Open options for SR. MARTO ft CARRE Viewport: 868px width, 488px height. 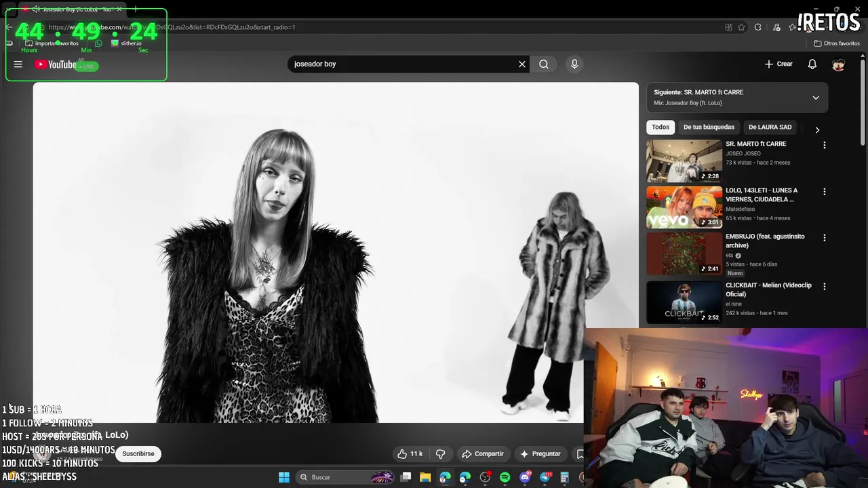point(825,145)
